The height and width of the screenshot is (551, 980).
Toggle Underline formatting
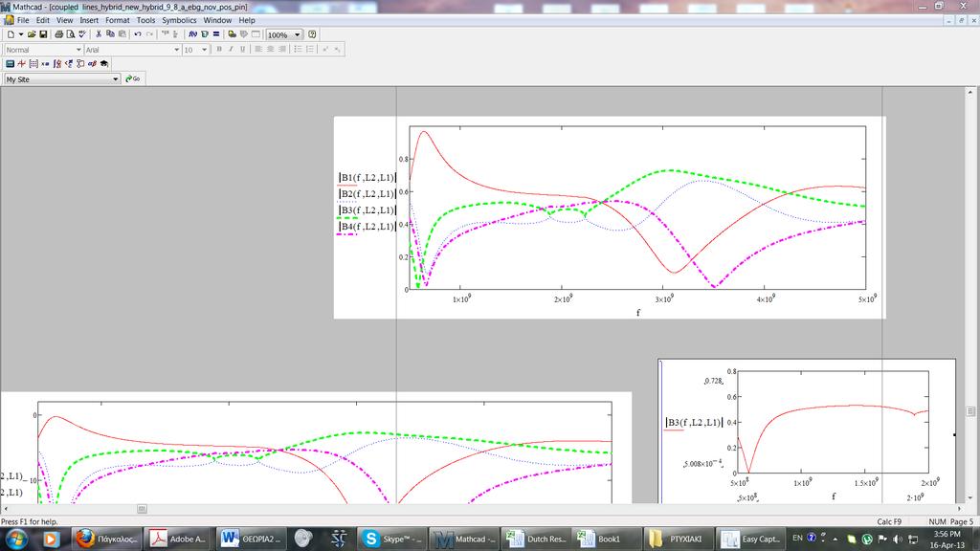(242, 50)
